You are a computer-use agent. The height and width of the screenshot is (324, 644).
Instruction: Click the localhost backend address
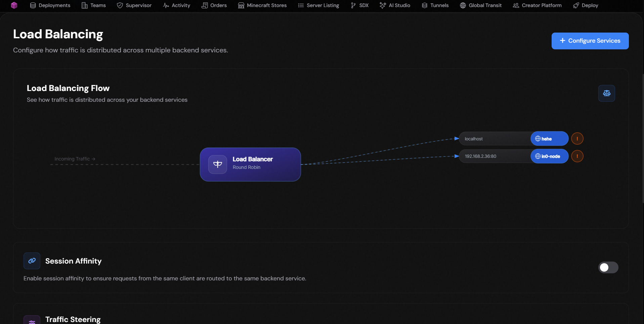coord(474,139)
